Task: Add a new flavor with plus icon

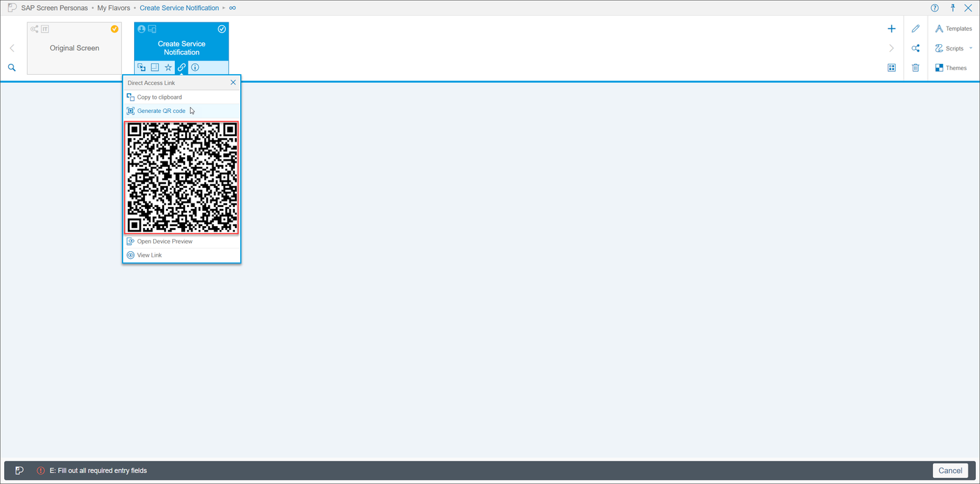Action: [892, 29]
